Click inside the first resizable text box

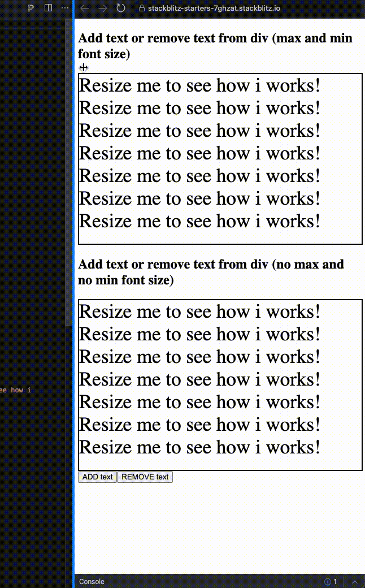220,158
